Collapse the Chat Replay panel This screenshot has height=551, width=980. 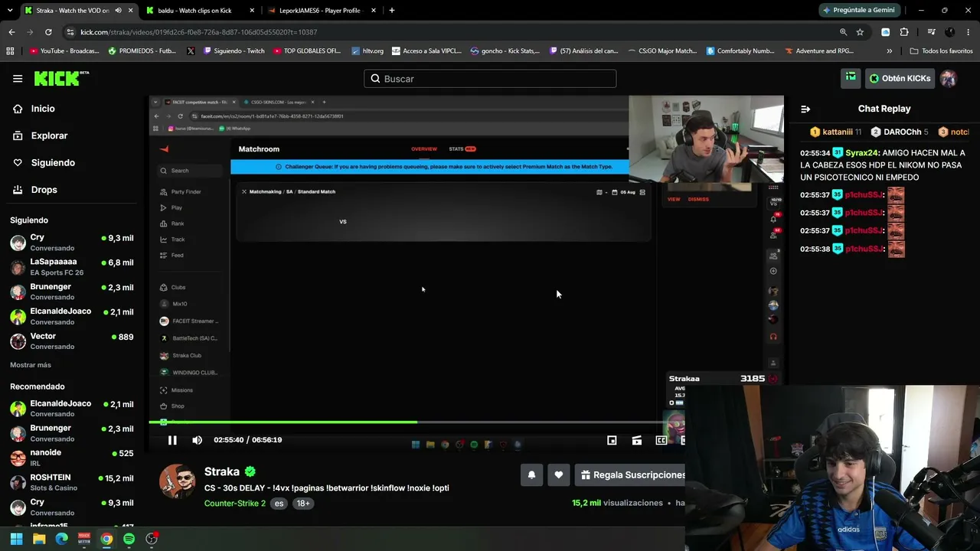pos(805,109)
